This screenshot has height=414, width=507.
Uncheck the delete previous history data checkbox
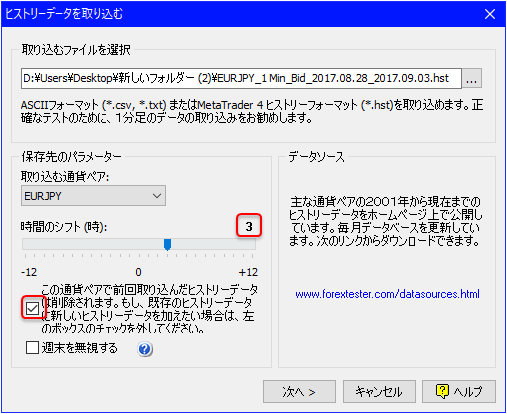click(x=32, y=308)
